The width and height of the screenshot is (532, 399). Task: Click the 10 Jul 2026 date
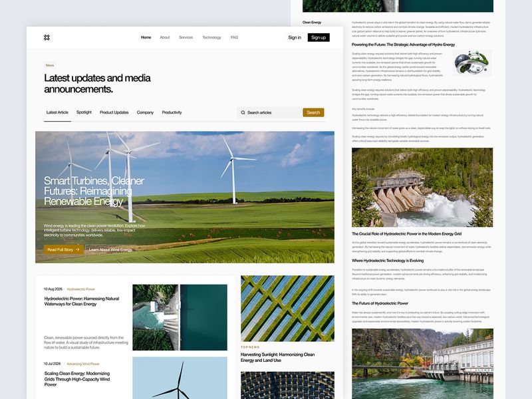tap(53, 364)
